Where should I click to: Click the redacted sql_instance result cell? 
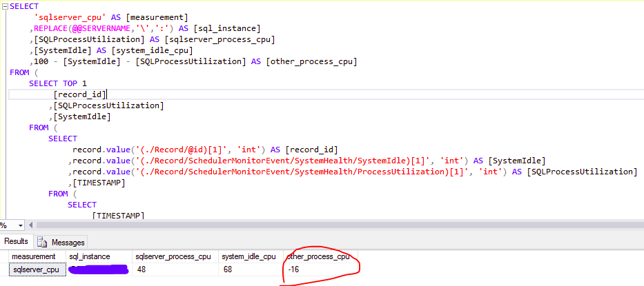pyautogui.click(x=99, y=269)
